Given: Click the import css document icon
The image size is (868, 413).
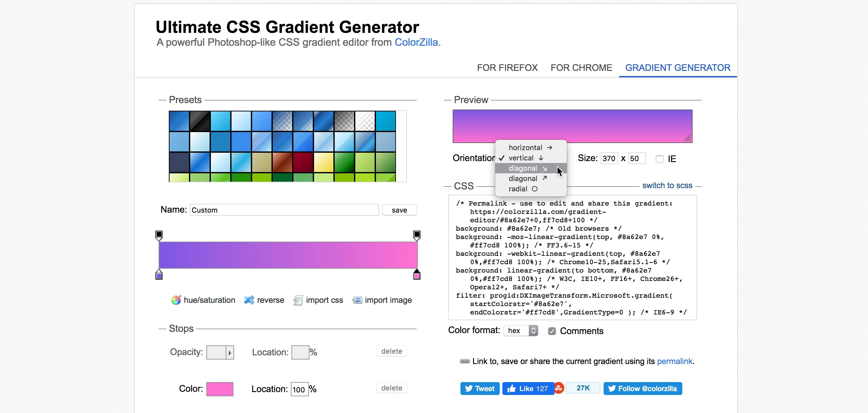Looking at the screenshot, I should [x=298, y=300].
